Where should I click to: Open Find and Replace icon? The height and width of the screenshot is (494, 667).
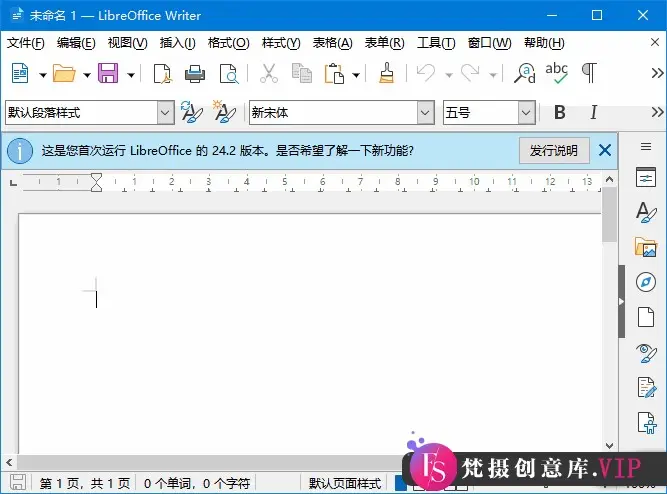coord(524,73)
